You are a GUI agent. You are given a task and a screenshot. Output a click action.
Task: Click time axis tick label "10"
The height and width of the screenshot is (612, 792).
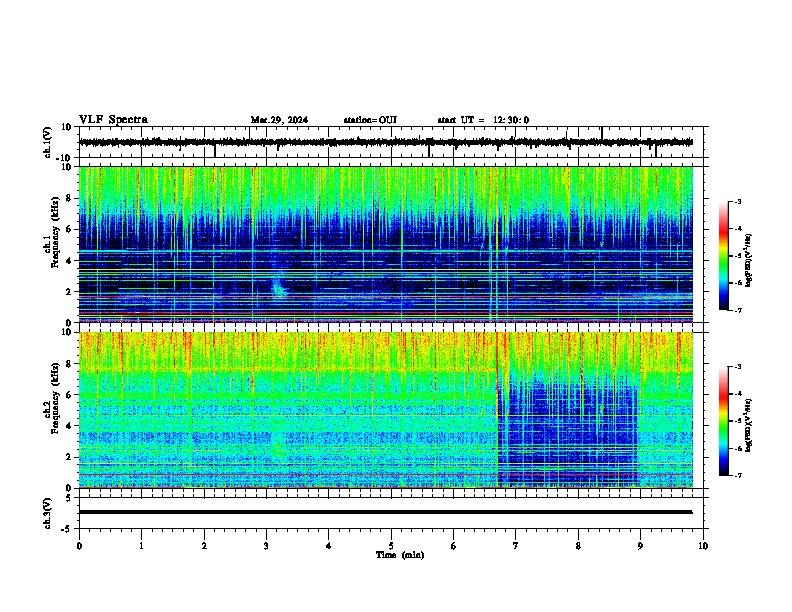click(703, 546)
